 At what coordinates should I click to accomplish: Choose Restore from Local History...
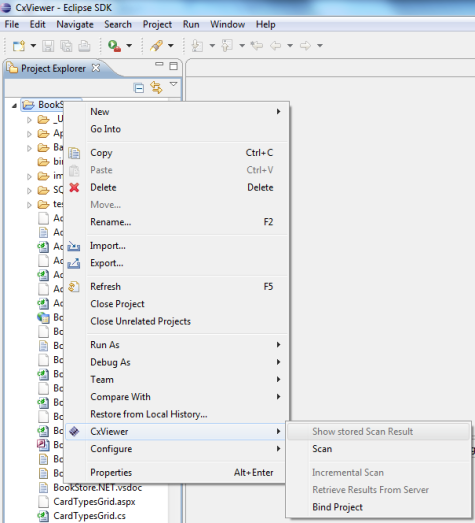(x=177, y=414)
